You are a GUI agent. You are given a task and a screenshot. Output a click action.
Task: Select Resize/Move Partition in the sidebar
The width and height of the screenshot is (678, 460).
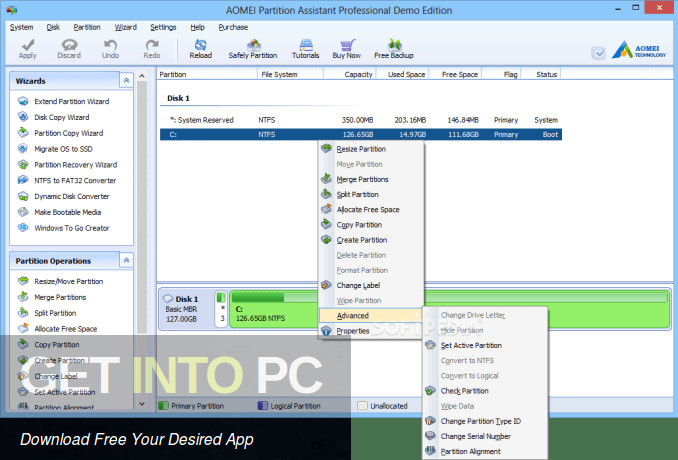69,281
